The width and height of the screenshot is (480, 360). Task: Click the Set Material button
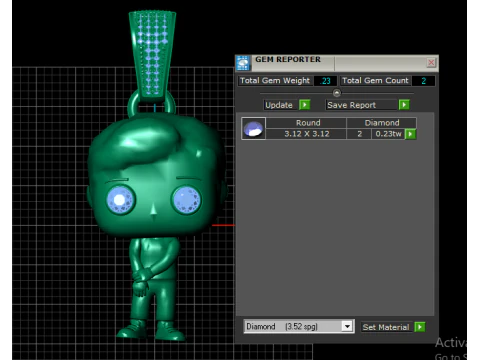[386, 327]
